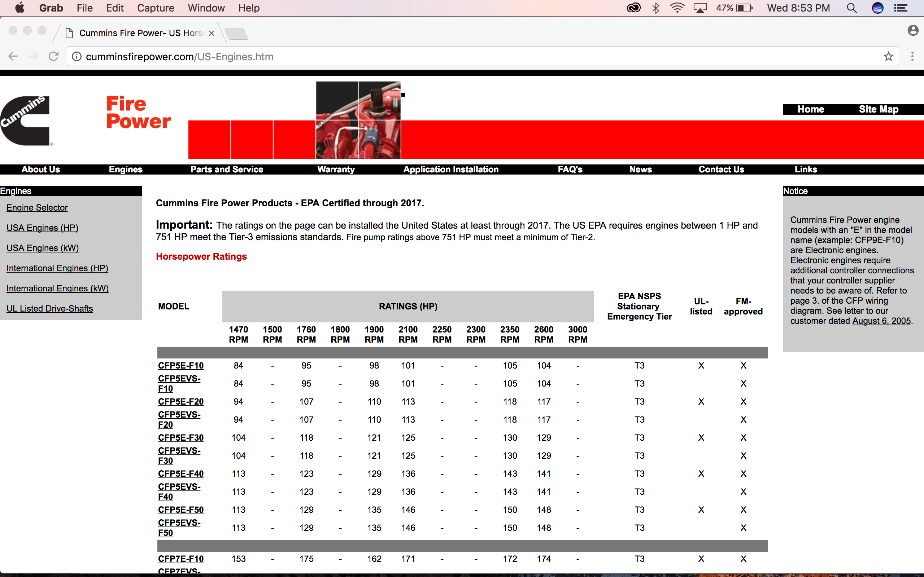Open the Engine Selector link

click(37, 208)
